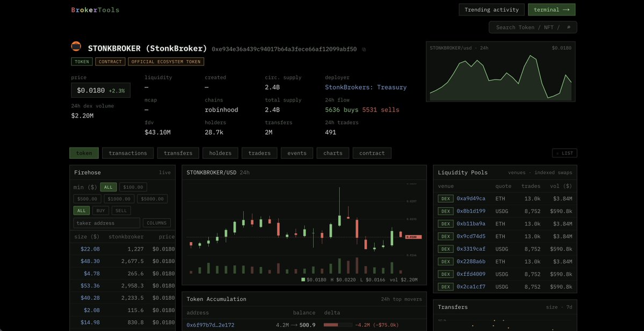This screenshot has width=644, height=331.
Task: Click the taker address input
Action: click(107, 223)
